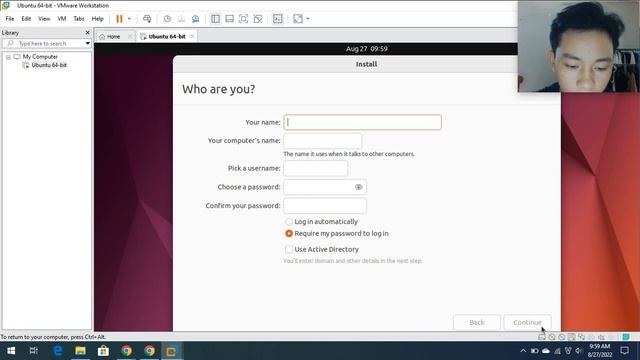Toggle the library sidebar view icon
The height and width of the screenshot is (360, 640).
click(x=216, y=19)
